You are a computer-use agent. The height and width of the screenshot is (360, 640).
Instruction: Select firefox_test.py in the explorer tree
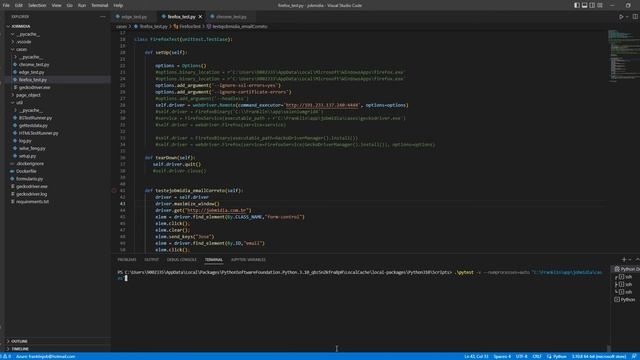[33, 80]
